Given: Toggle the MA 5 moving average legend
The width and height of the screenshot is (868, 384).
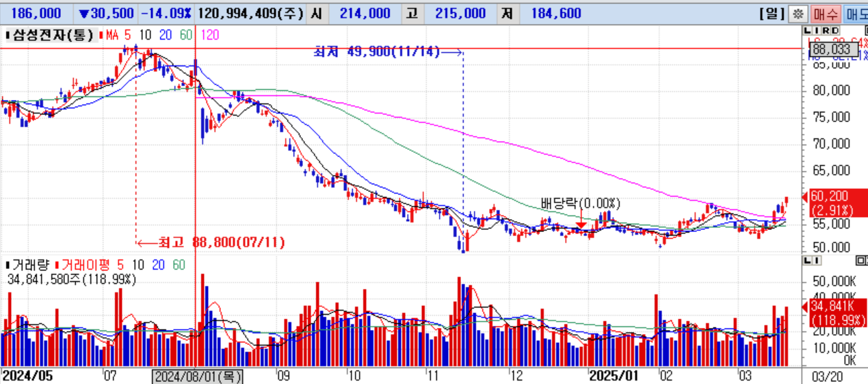Looking at the screenshot, I should pyautogui.click(x=119, y=35).
